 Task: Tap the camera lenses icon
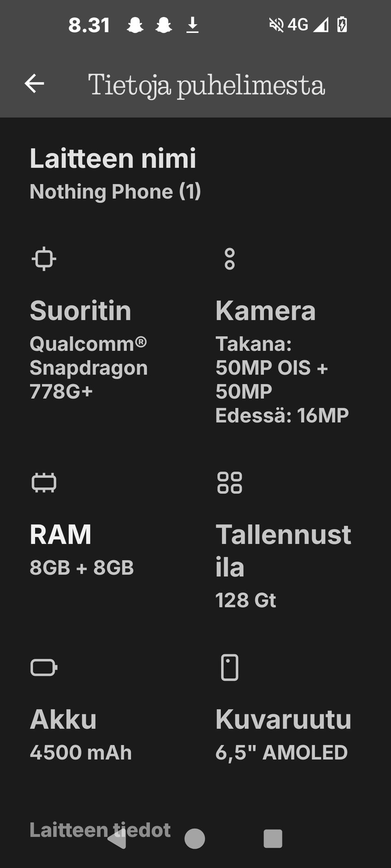tap(230, 259)
